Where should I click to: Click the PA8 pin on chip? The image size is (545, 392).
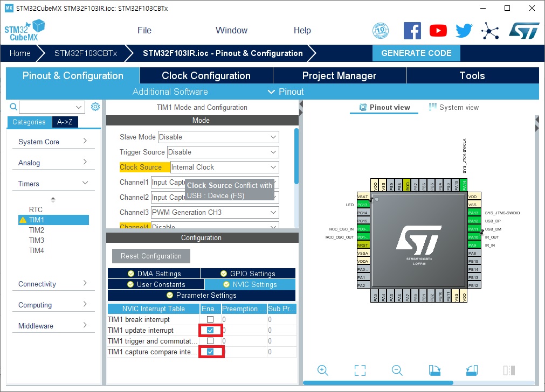[x=474, y=253]
